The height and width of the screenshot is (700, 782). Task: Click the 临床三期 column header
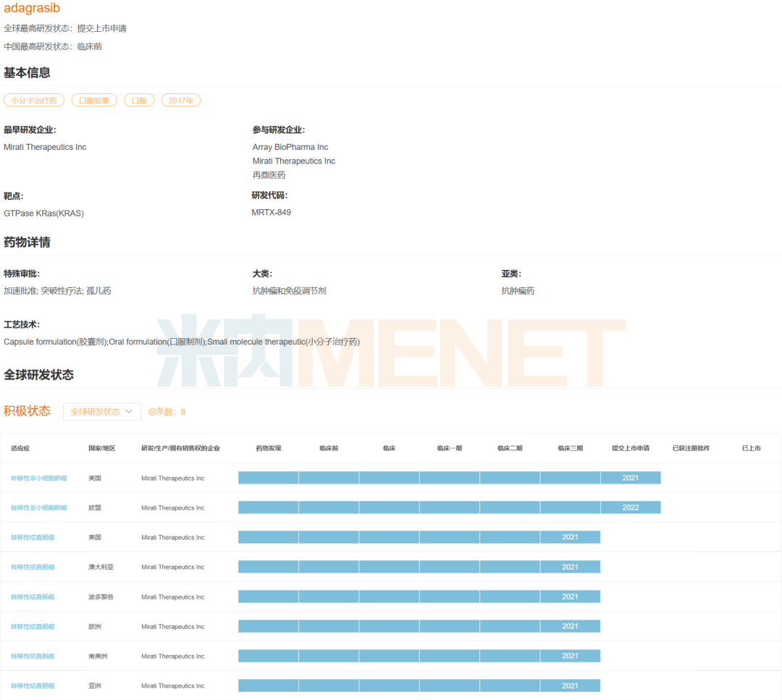(570, 449)
